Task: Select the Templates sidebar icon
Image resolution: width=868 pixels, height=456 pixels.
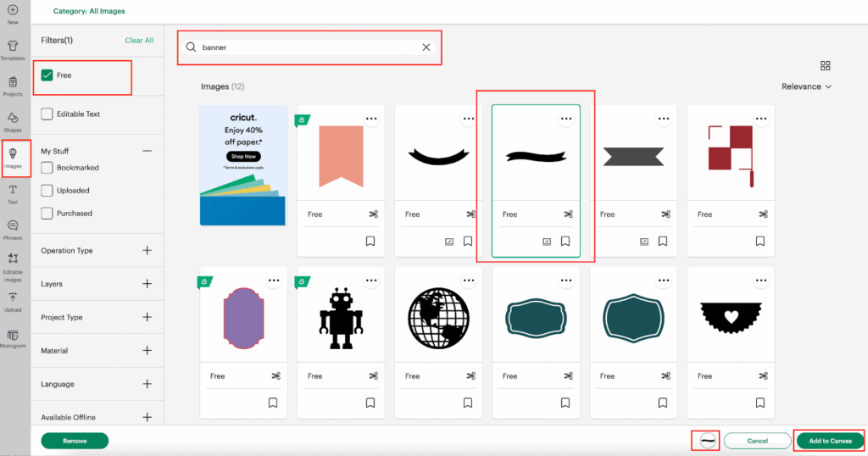Action: tap(13, 49)
